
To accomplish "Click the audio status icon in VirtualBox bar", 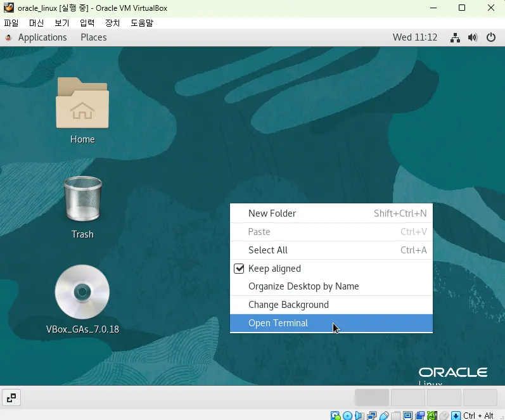I will click(x=359, y=416).
